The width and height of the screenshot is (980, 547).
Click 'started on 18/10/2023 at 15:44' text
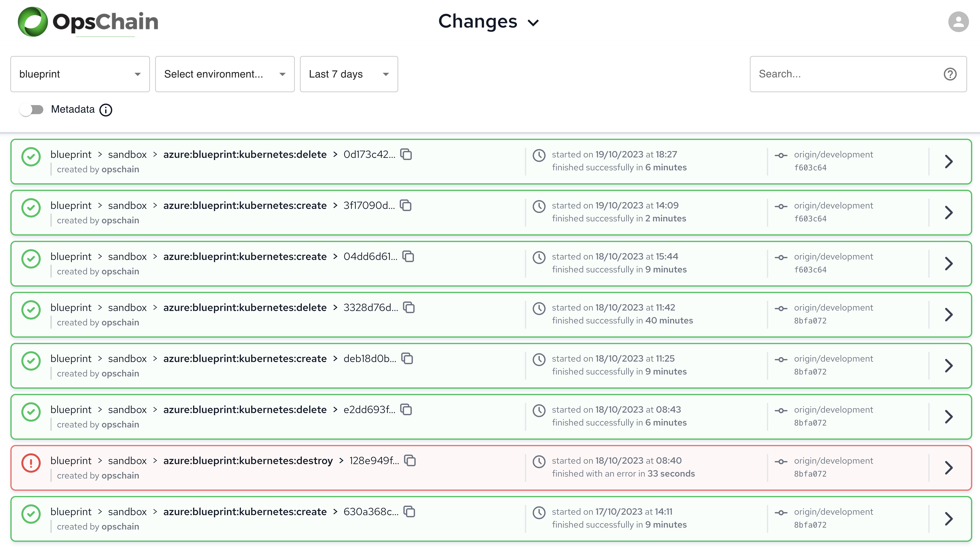[x=615, y=256]
